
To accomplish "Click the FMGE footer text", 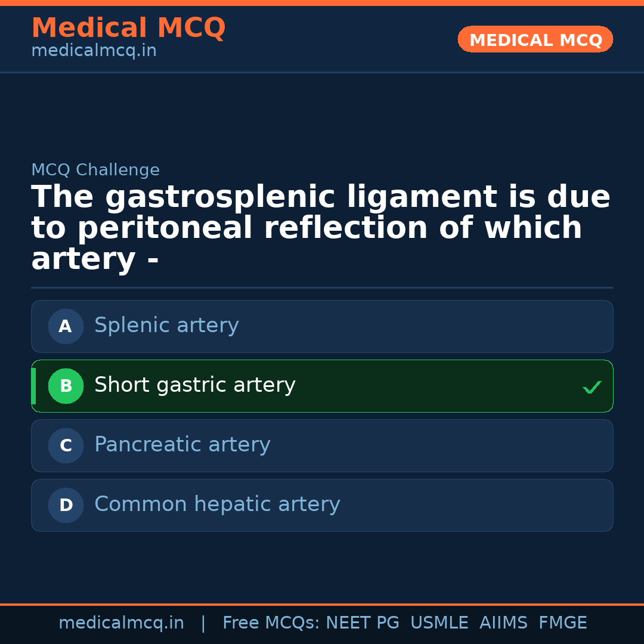I will coord(562,623).
